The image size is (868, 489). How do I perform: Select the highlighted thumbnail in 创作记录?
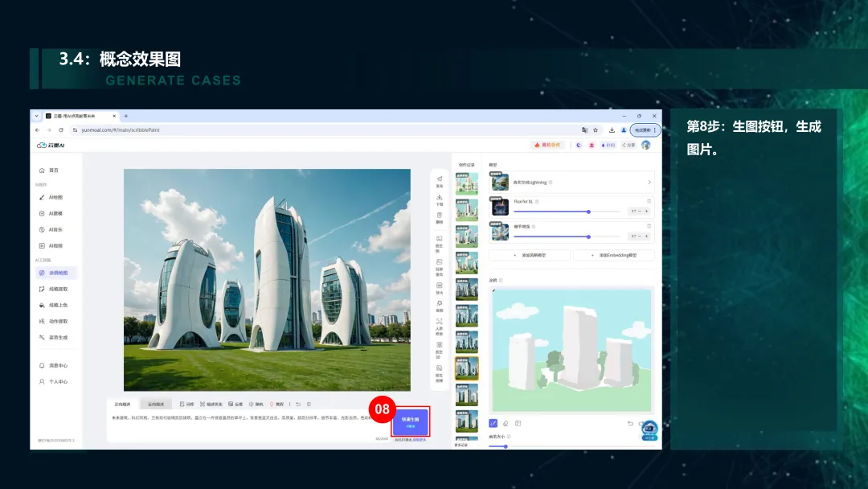tap(467, 368)
